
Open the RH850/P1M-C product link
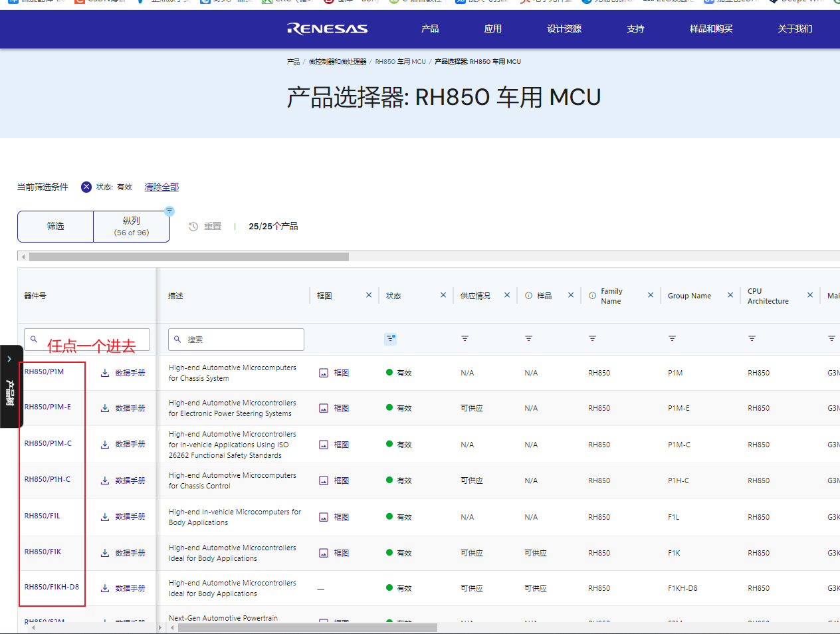(x=48, y=443)
